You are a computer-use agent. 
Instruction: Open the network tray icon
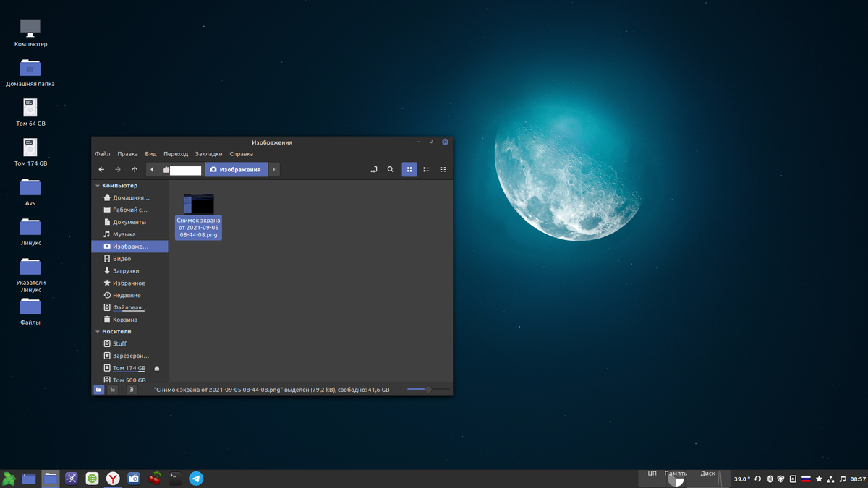click(830, 479)
